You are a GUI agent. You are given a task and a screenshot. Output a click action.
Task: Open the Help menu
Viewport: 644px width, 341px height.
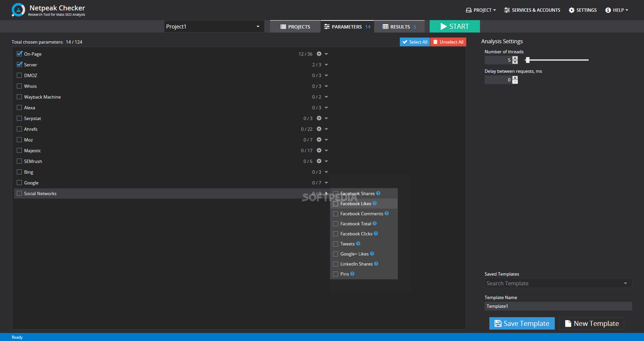617,10
